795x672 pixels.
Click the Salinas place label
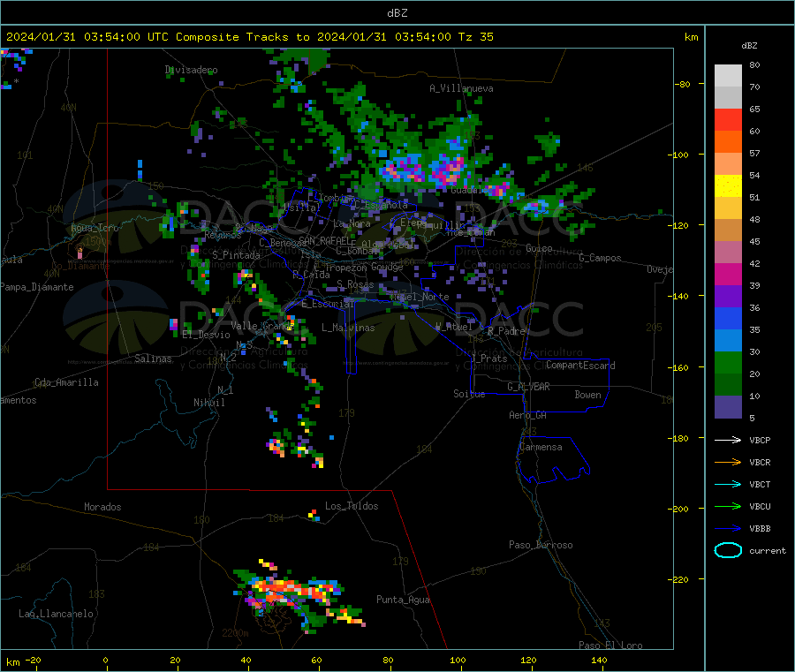pos(153,359)
